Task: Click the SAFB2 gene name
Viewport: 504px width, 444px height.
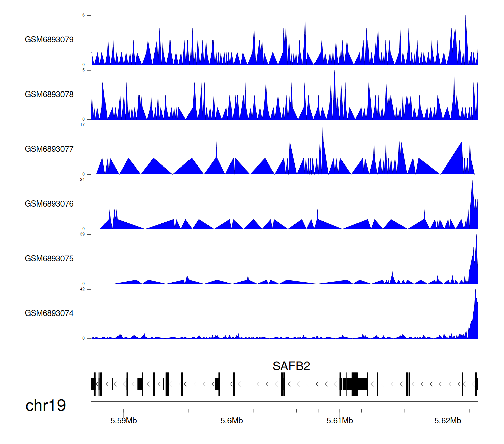Action: pyautogui.click(x=291, y=366)
